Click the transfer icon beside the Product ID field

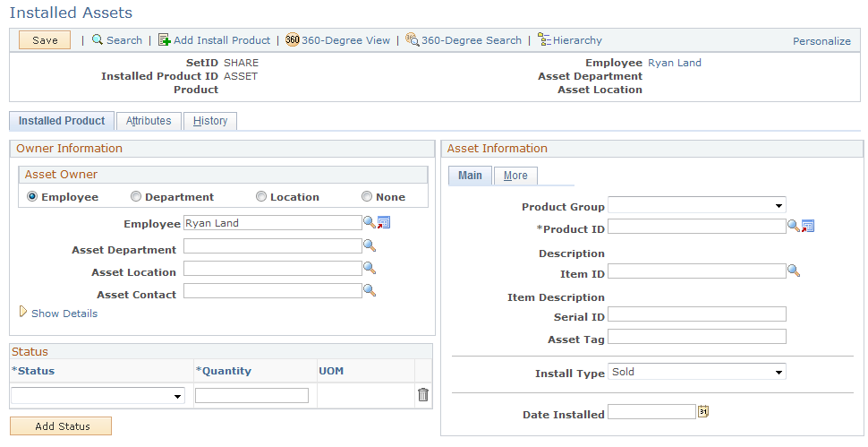[808, 226]
